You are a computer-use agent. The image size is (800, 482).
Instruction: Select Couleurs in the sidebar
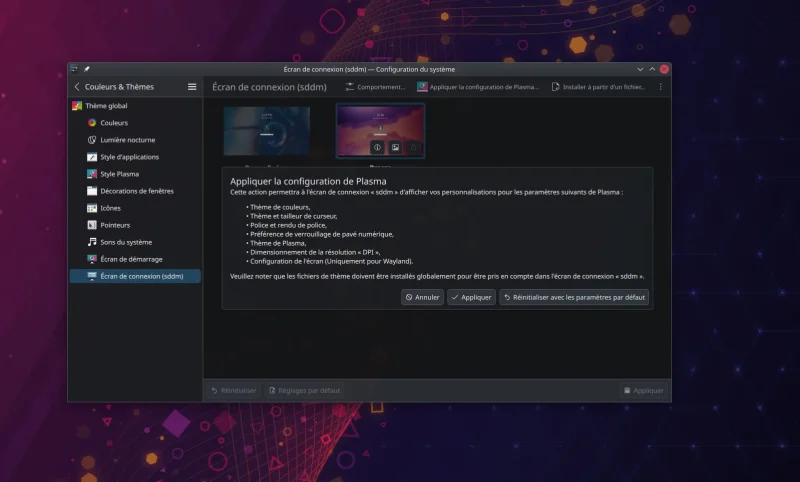point(135,122)
